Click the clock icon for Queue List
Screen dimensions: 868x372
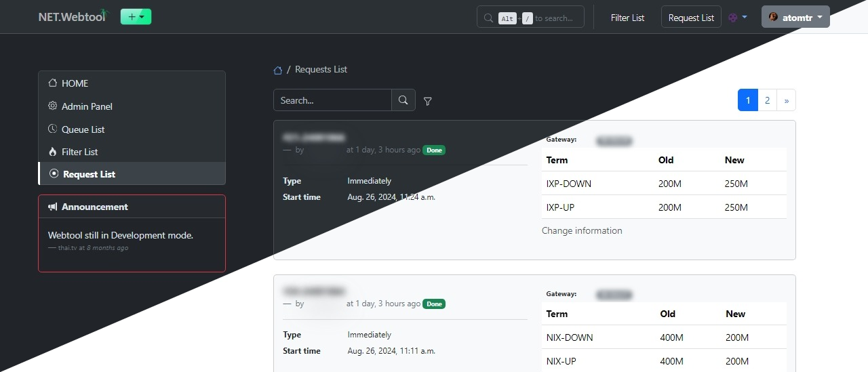(x=53, y=129)
